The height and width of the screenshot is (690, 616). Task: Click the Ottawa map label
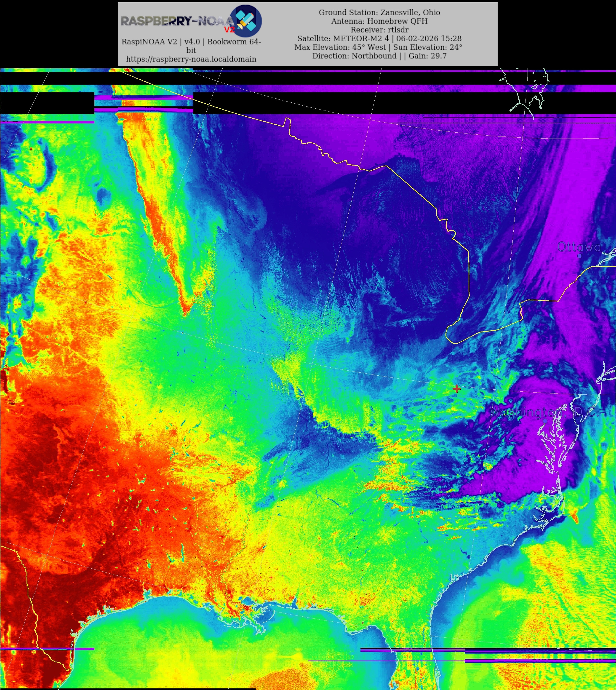(579, 247)
